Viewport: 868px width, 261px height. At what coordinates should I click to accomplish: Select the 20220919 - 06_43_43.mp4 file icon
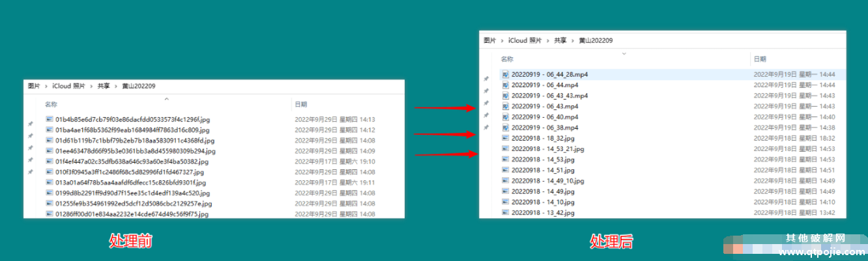(505, 96)
